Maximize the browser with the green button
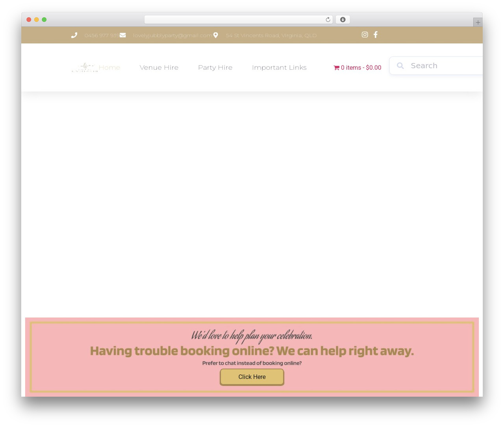 pos(44,20)
